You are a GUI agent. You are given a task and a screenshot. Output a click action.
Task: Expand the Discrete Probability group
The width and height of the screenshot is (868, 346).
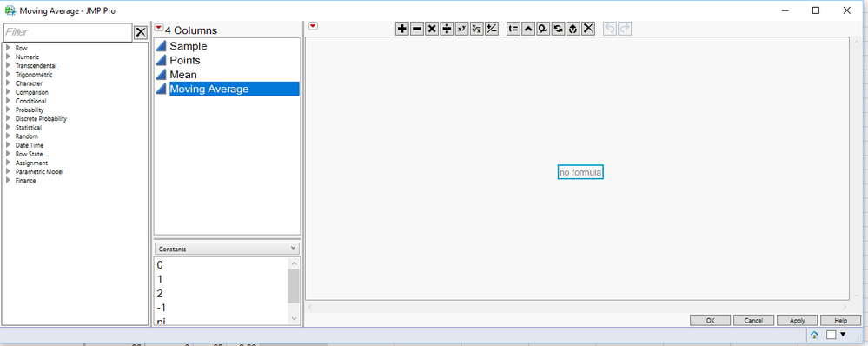pos(9,119)
